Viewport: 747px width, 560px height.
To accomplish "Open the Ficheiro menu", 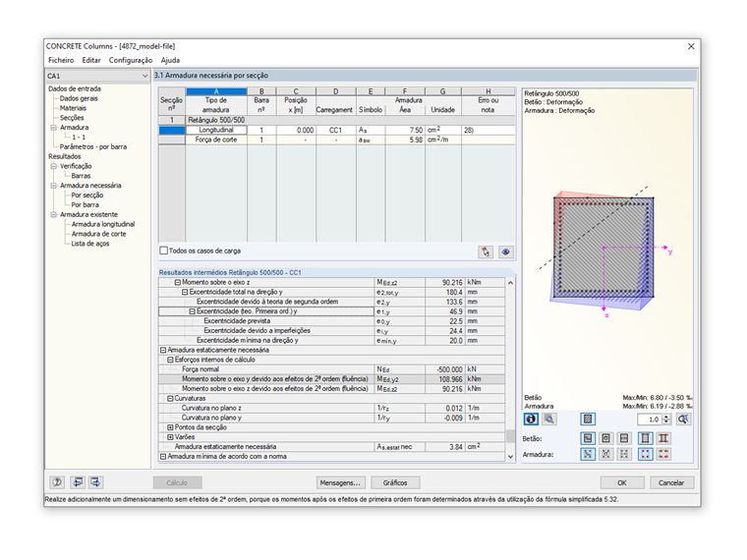I will pos(61,60).
